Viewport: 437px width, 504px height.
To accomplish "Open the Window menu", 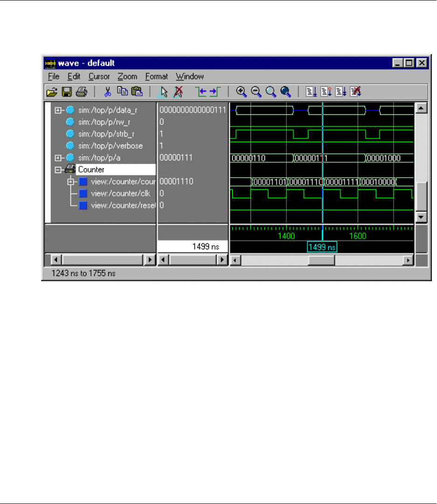I will 190,76.
